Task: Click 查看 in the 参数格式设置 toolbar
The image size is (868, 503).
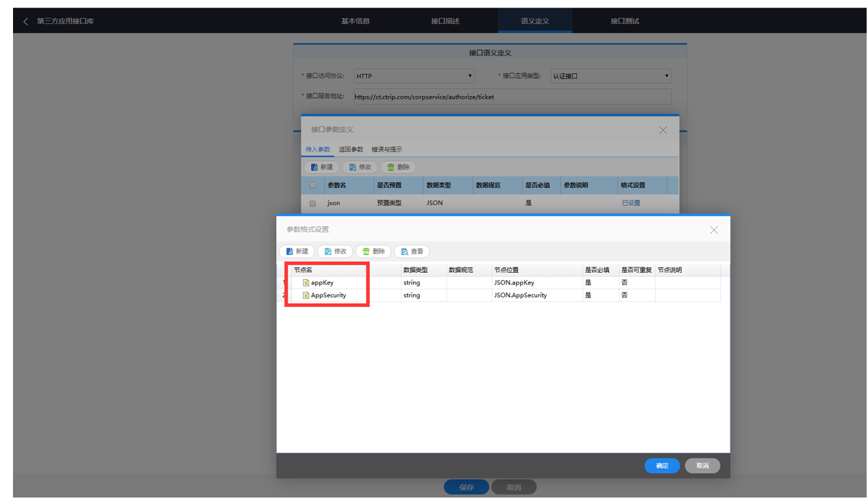Action: 412,251
